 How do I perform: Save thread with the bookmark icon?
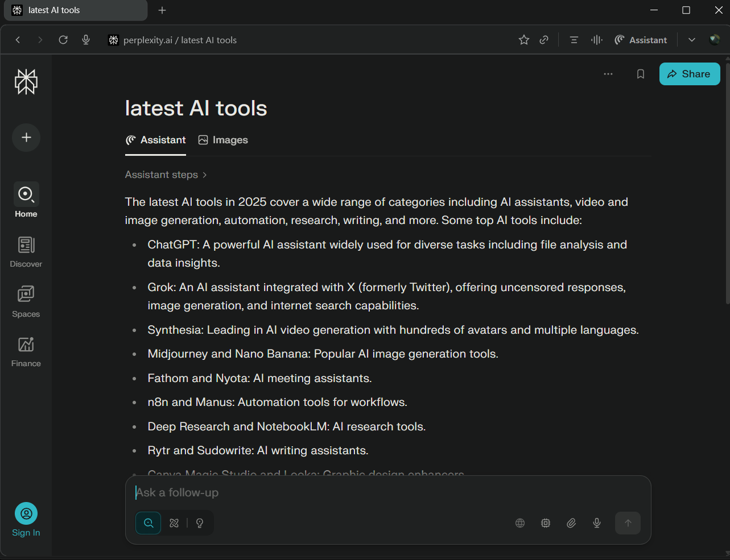(641, 74)
